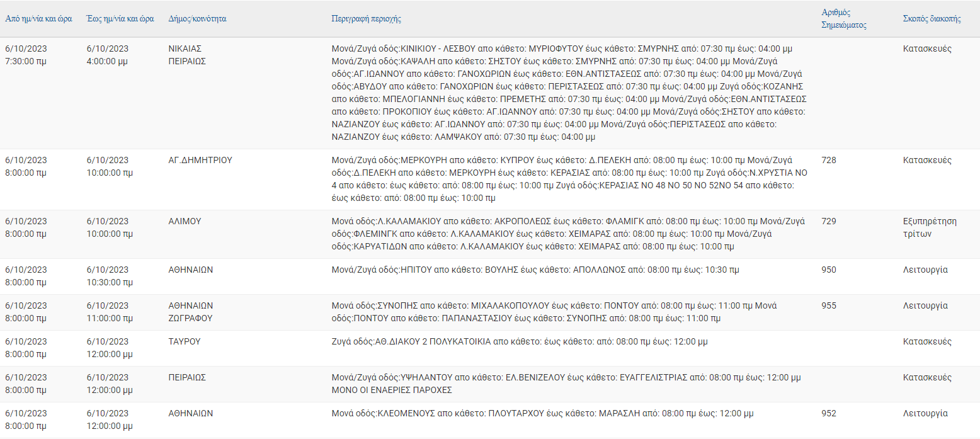Click the 'Εξυπηρέτηση τρίτων' purpose cell

coord(930,227)
